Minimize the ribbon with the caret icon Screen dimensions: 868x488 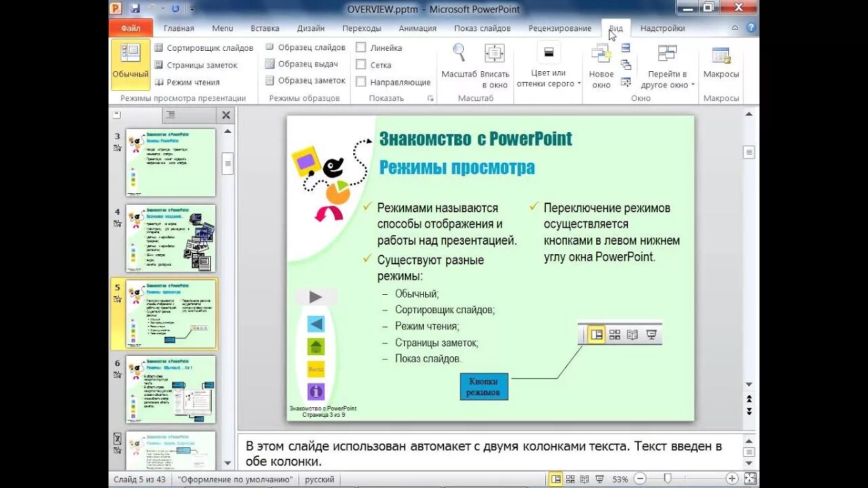point(735,28)
